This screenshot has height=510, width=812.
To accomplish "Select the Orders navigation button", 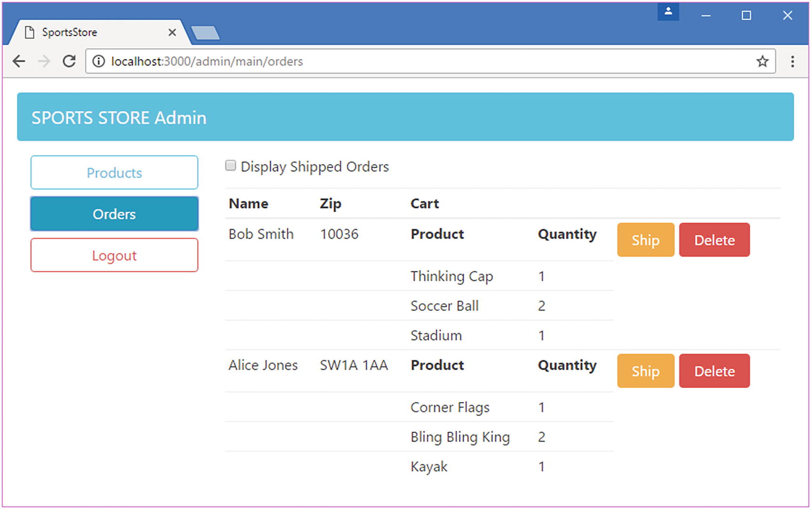I will [114, 214].
